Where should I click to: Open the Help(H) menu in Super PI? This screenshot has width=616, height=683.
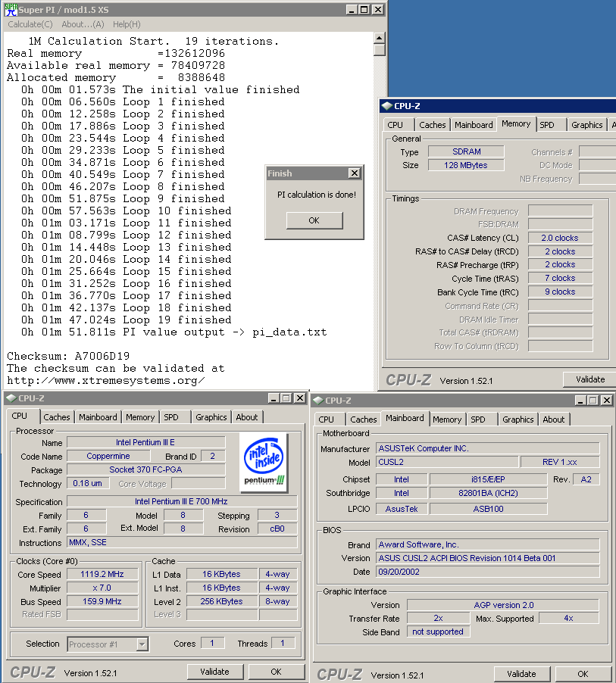127,24
